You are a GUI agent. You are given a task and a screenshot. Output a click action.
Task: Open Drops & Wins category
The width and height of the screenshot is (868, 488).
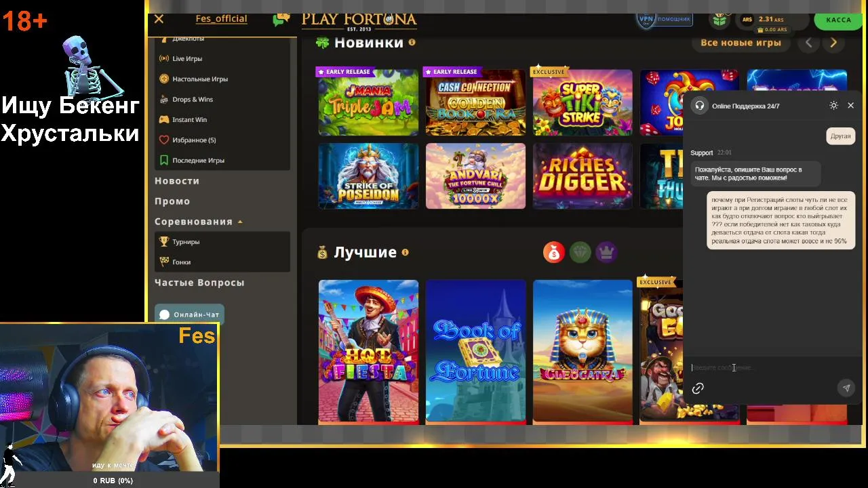click(193, 100)
